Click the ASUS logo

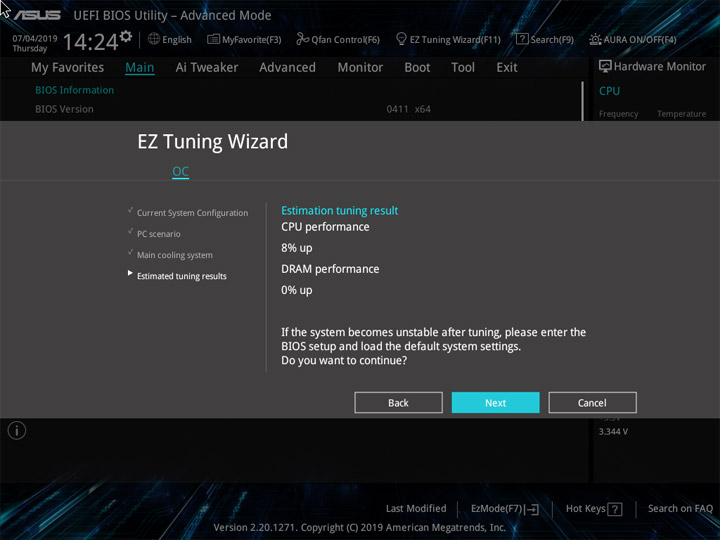37,15
